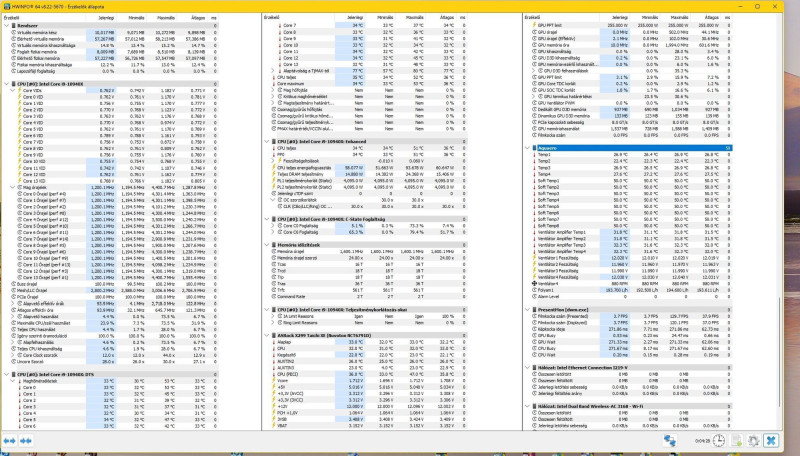Click the Maximális column header in right panel

tap(674, 18)
